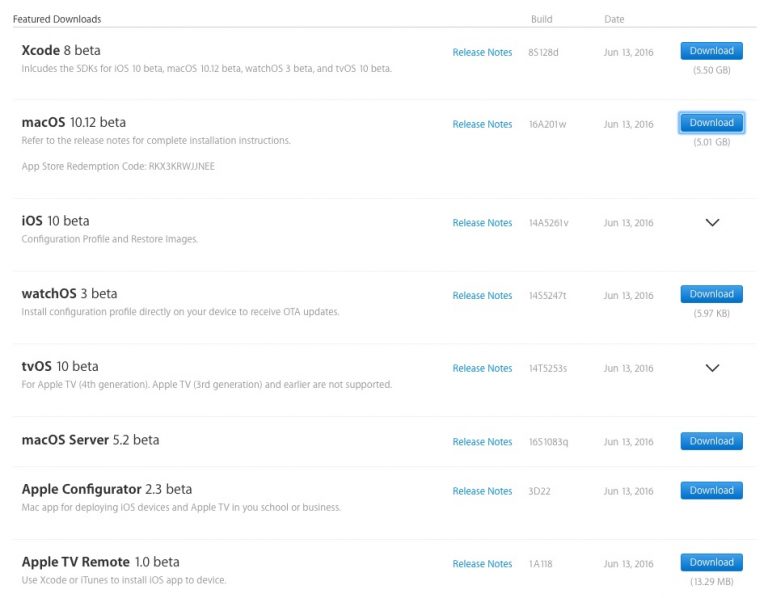Download the macOS 10.12 beta
Viewport: 768px width, 598px height.
point(711,123)
